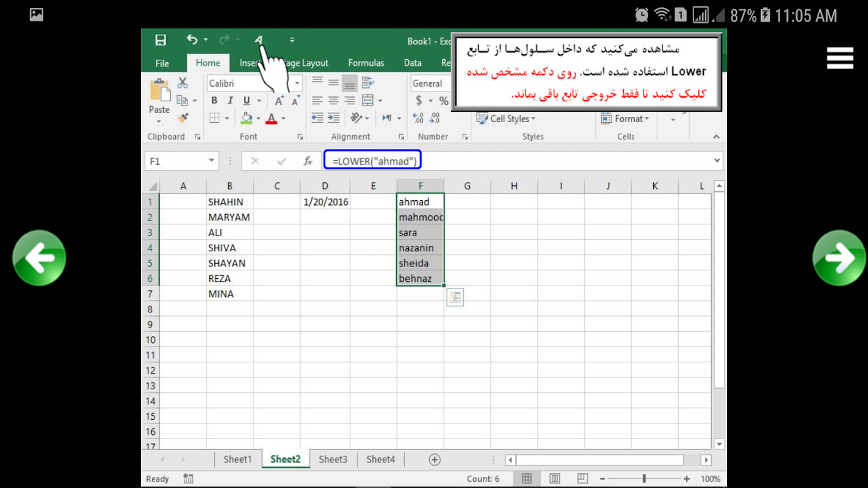Click the Copy icon in Clipboard group
The width and height of the screenshot is (868, 488).
point(182,100)
